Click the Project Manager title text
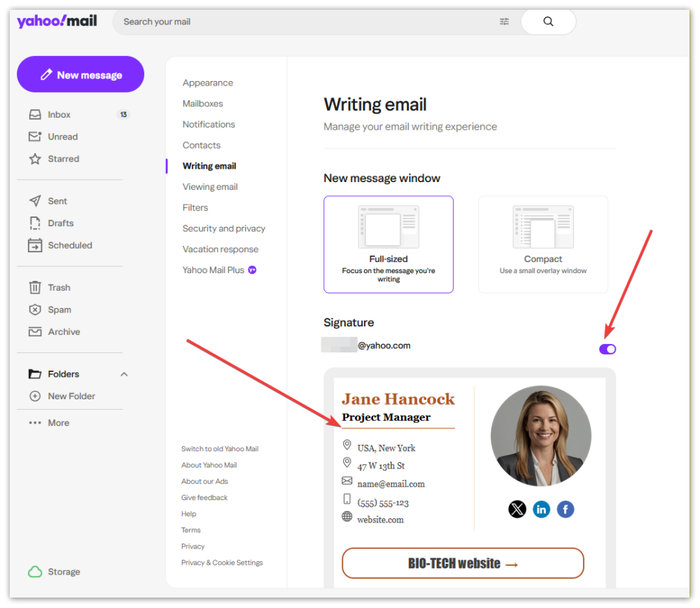Screen dimensions: 700x608 pos(386,417)
